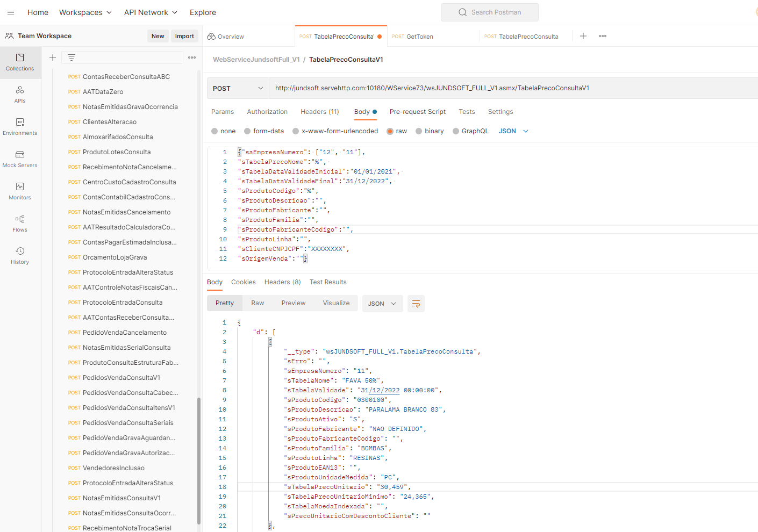Open response Test Results tab
This screenshot has width=758, height=532.
[328, 282]
